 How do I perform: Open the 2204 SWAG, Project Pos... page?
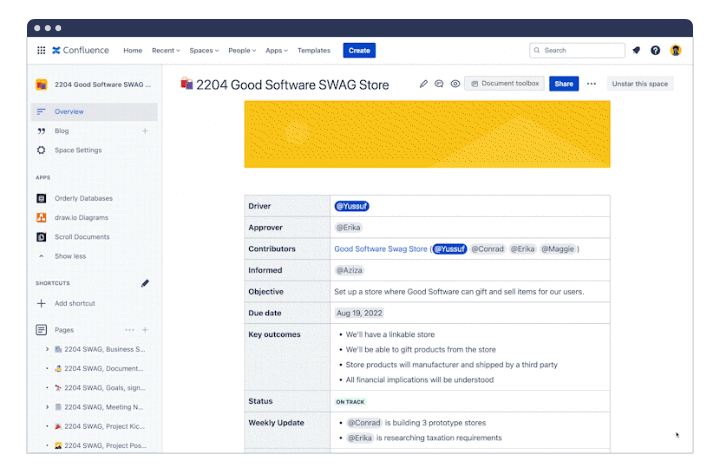click(x=105, y=446)
